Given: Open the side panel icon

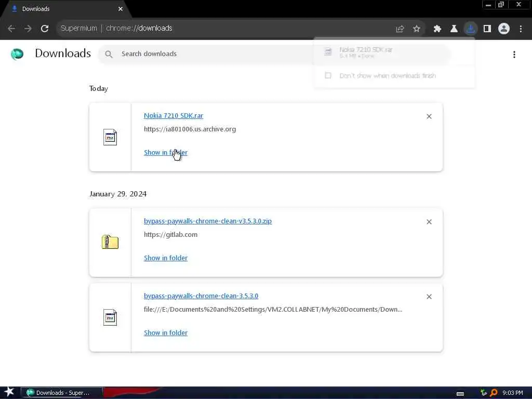Looking at the screenshot, I should click(487, 29).
